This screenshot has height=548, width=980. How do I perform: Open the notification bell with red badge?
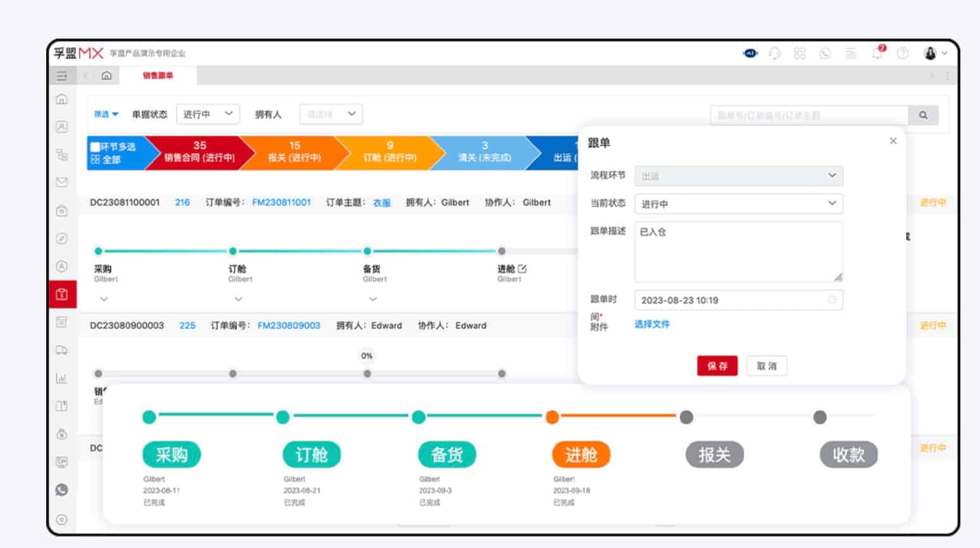coord(878,53)
